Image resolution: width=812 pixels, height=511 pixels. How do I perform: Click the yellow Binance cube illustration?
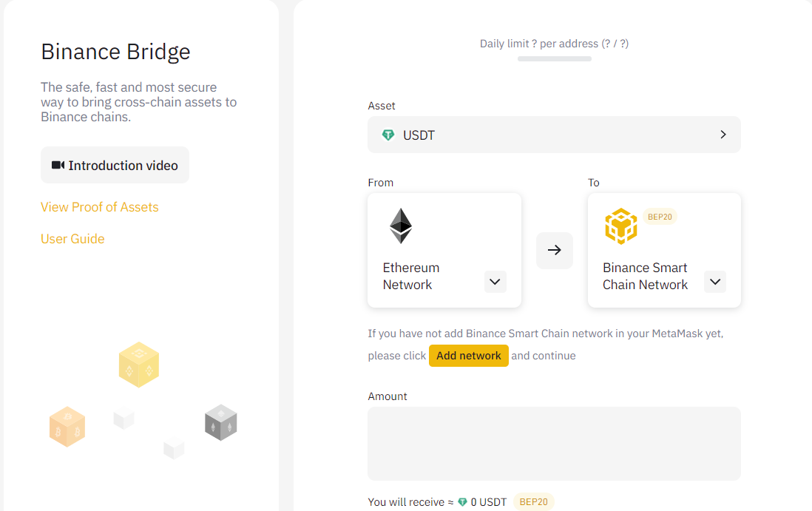[x=139, y=365]
